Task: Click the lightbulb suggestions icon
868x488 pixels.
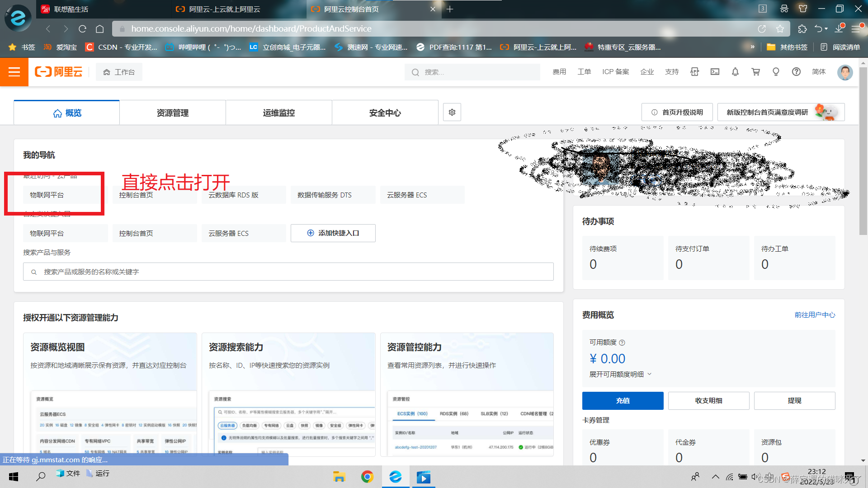Action: [776, 72]
